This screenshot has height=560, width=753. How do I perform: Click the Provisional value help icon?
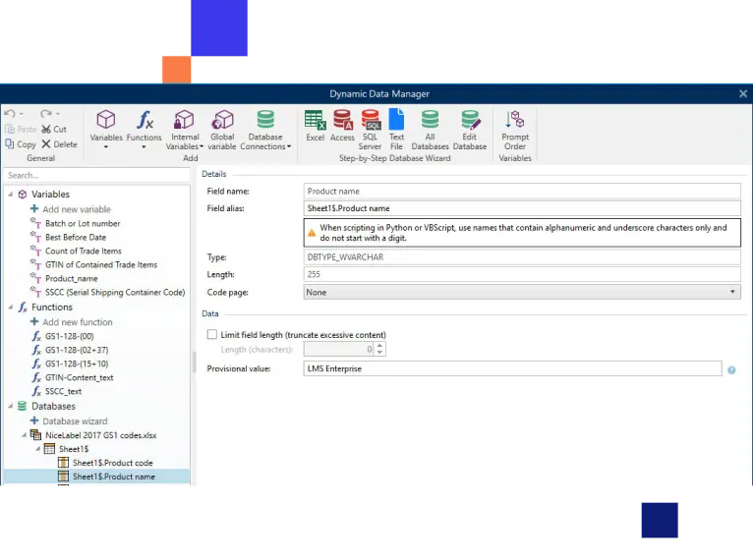point(731,370)
